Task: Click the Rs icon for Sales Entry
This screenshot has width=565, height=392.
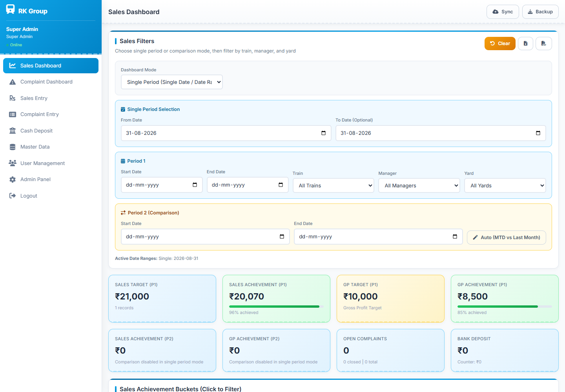Action: tap(13, 98)
